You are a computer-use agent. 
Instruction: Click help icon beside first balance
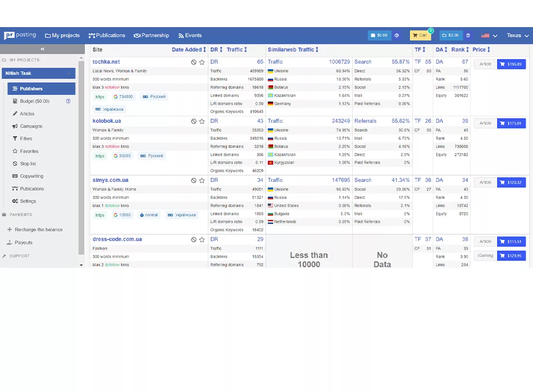coord(397,35)
